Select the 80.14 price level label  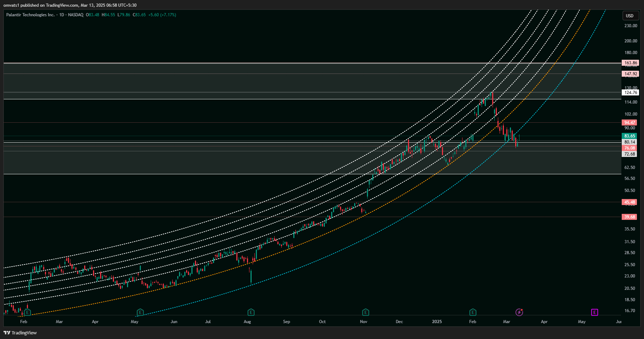629,142
